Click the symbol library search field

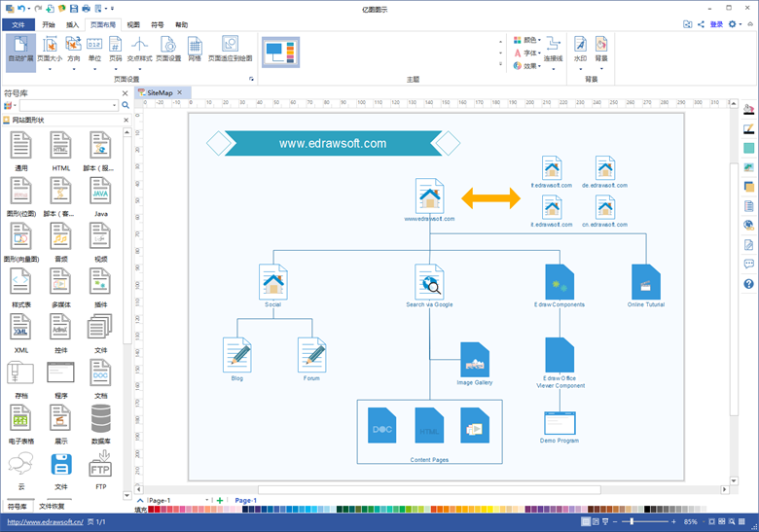point(68,105)
